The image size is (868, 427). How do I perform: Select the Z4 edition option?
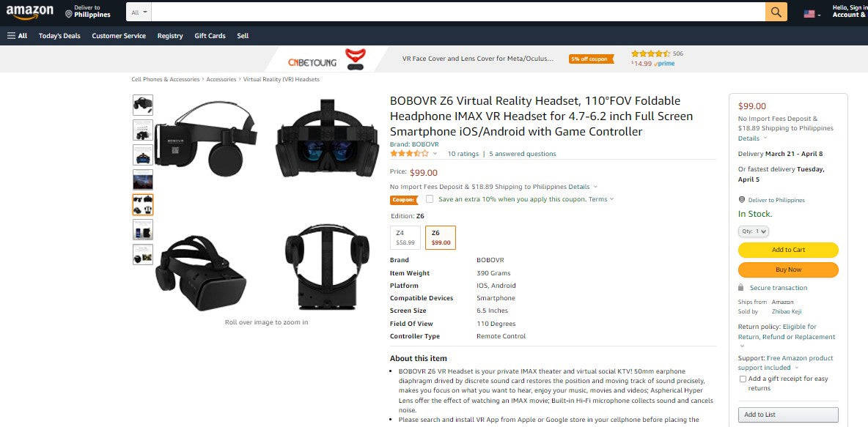click(x=405, y=238)
